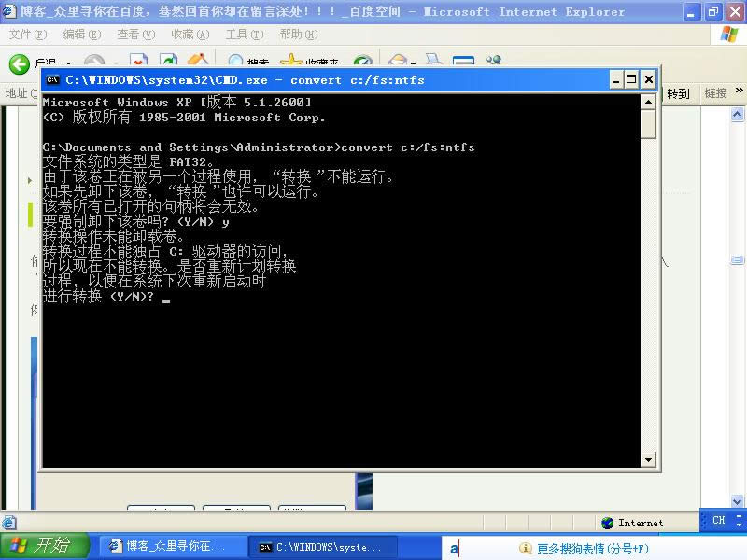Viewport: 747px width, 560px height.
Task: Open the 文件(F) menu
Action: pyautogui.click(x=27, y=35)
